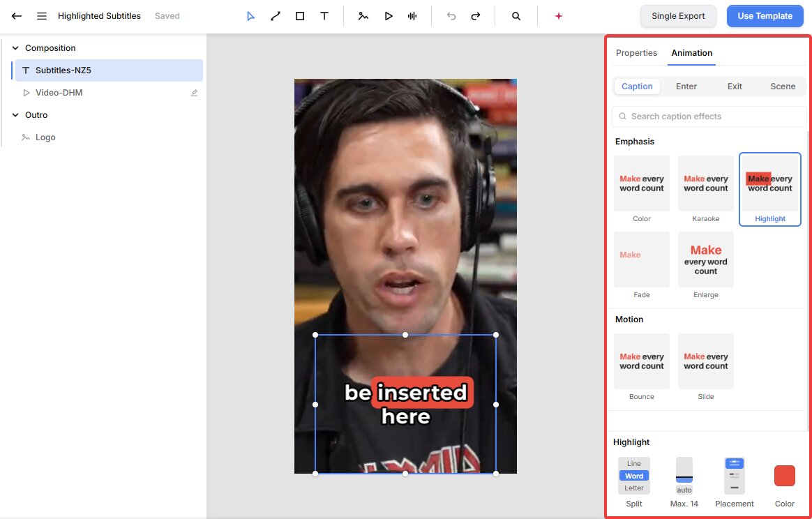The width and height of the screenshot is (812, 519).
Task: Open the red highlight Color swatch
Action: pos(785,476)
